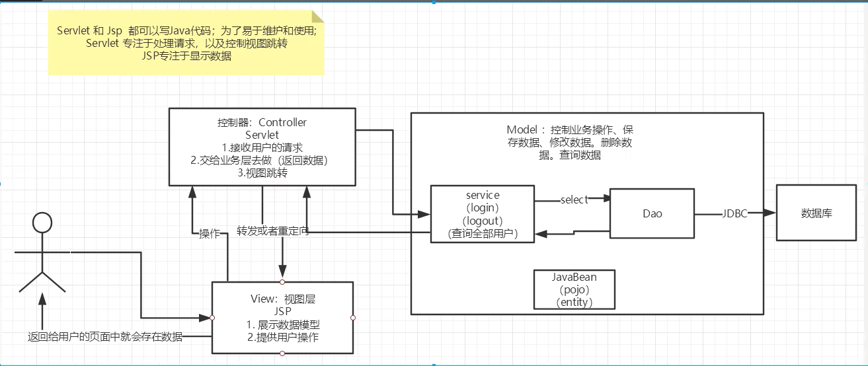Click the select arrow label
Image resolution: width=868 pixels, height=366 pixels.
[574, 200]
